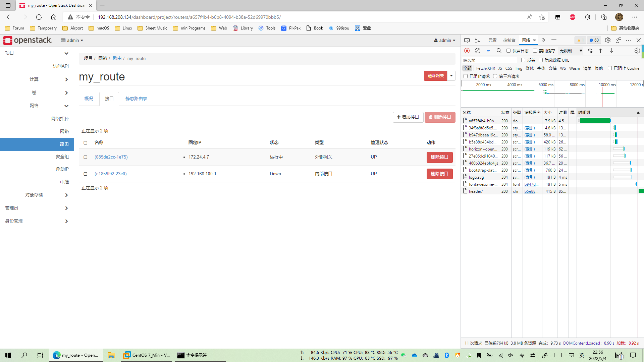Open the DevTools network search icon
Viewport: 644px width, 362px height.
point(499,51)
